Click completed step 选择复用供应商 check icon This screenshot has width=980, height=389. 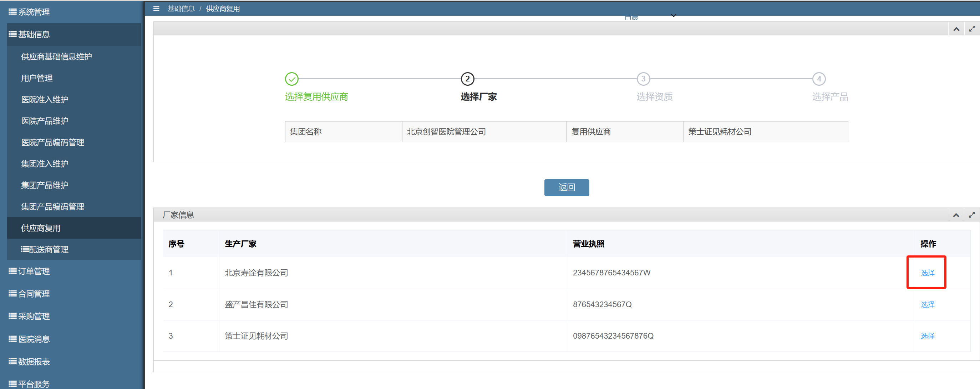[x=292, y=79]
